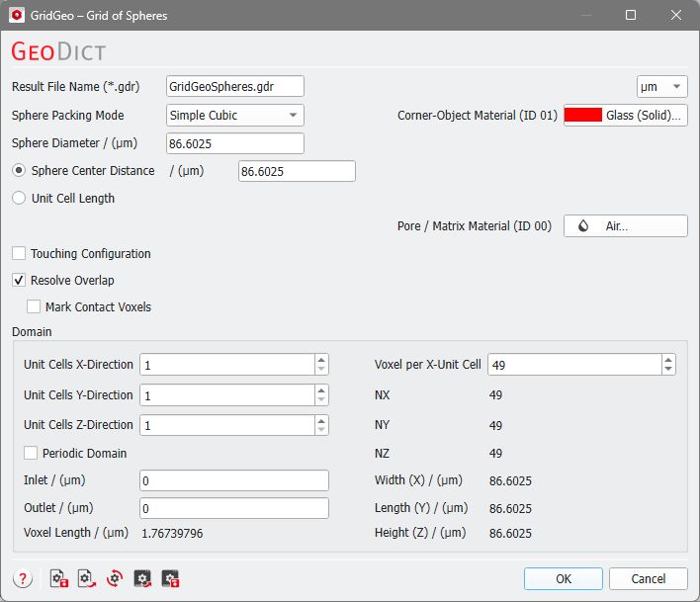The height and width of the screenshot is (602, 700).
Task: Click the Voxel Length value 1.76739796
Action: (172, 533)
